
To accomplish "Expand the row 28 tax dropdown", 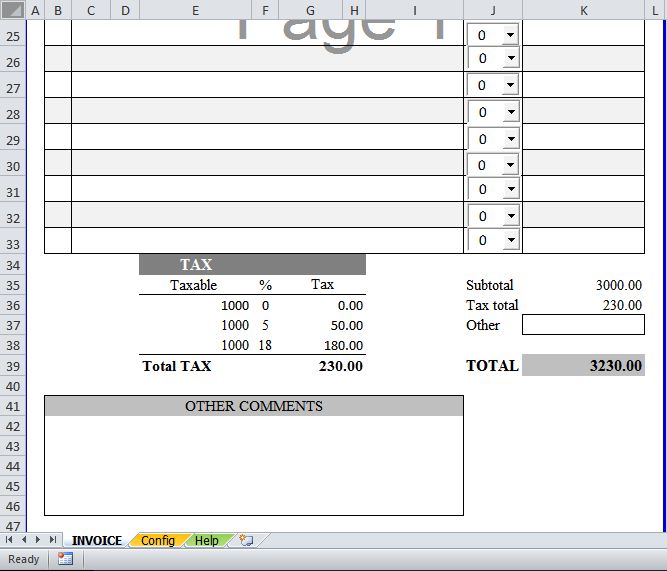I will pyautogui.click(x=509, y=112).
